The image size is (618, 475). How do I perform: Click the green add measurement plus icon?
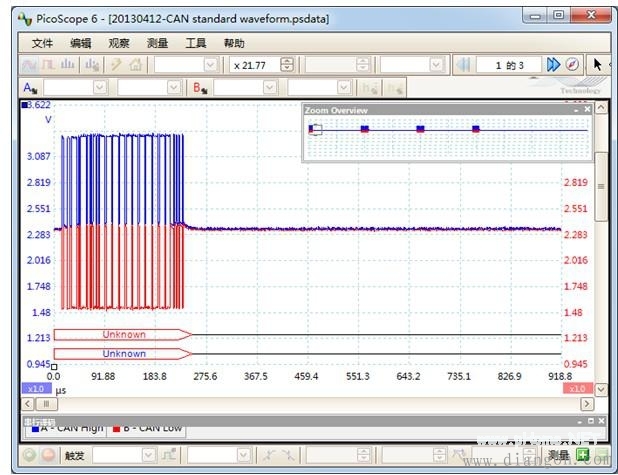582,456
